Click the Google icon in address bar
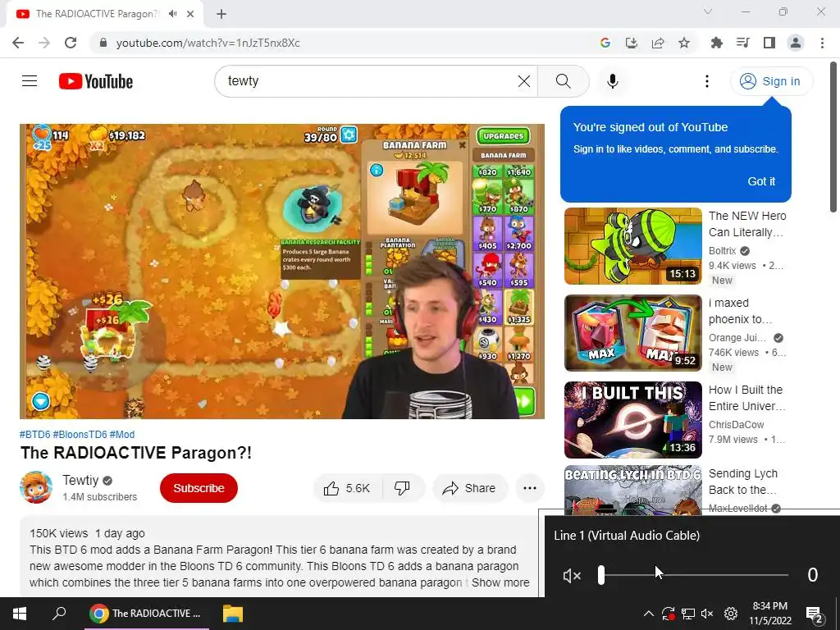 pyautogui.click(x=605, y=43)
